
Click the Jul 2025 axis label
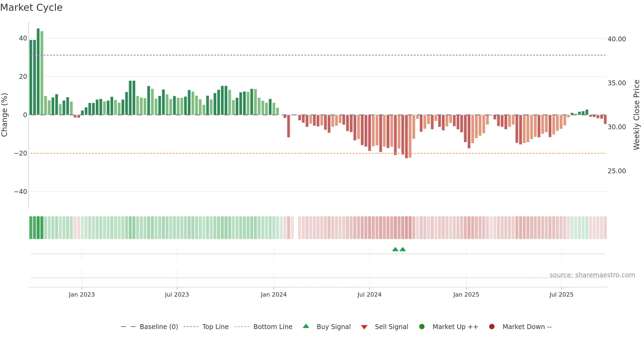pos(562,294)
